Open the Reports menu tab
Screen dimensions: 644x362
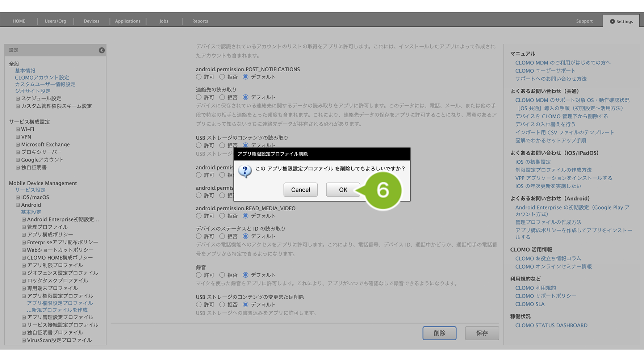point(200,21)
